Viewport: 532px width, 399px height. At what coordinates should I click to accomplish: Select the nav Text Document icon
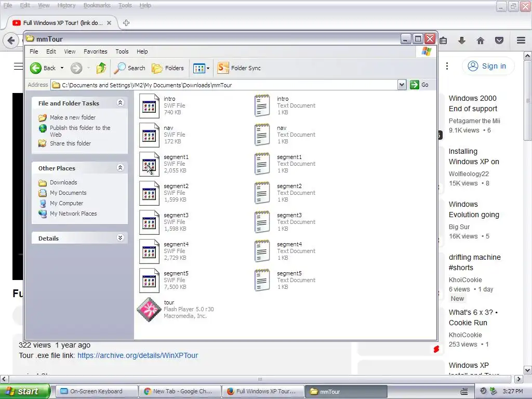click(262, 135)
